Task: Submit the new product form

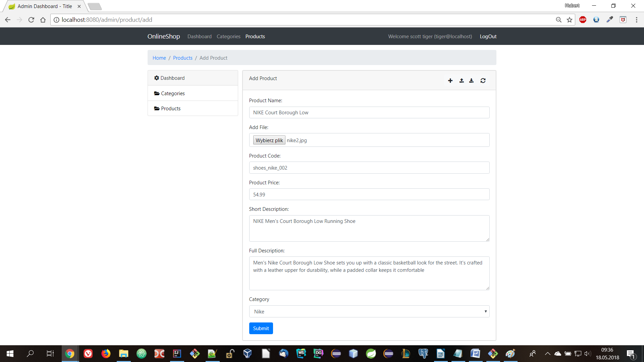Action: 261,328
